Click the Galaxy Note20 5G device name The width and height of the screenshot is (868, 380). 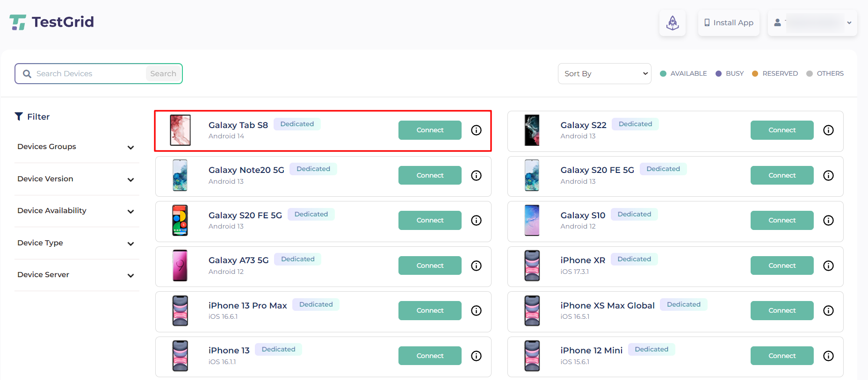(246, 170)
